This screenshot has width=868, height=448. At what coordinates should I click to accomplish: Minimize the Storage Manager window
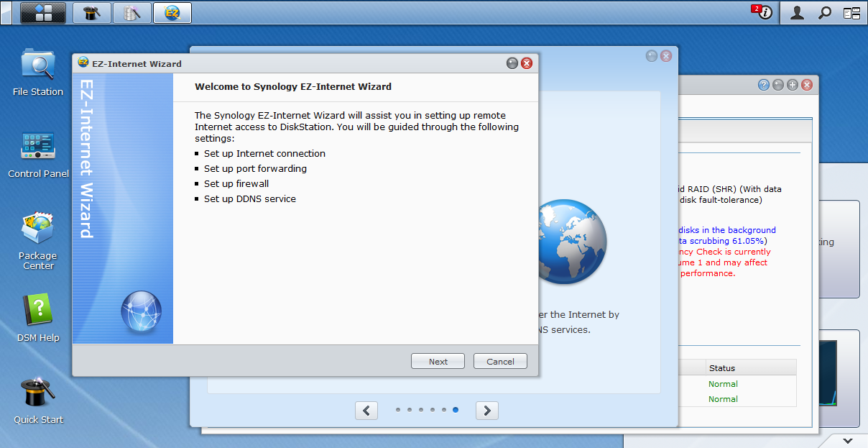[778, 85]
